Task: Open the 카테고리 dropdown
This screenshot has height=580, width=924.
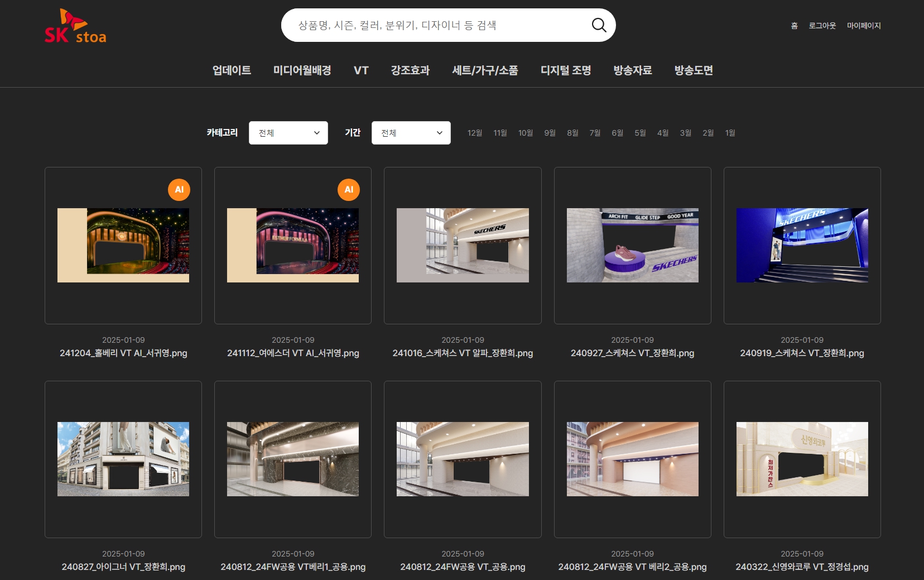Action: [288, 133]
